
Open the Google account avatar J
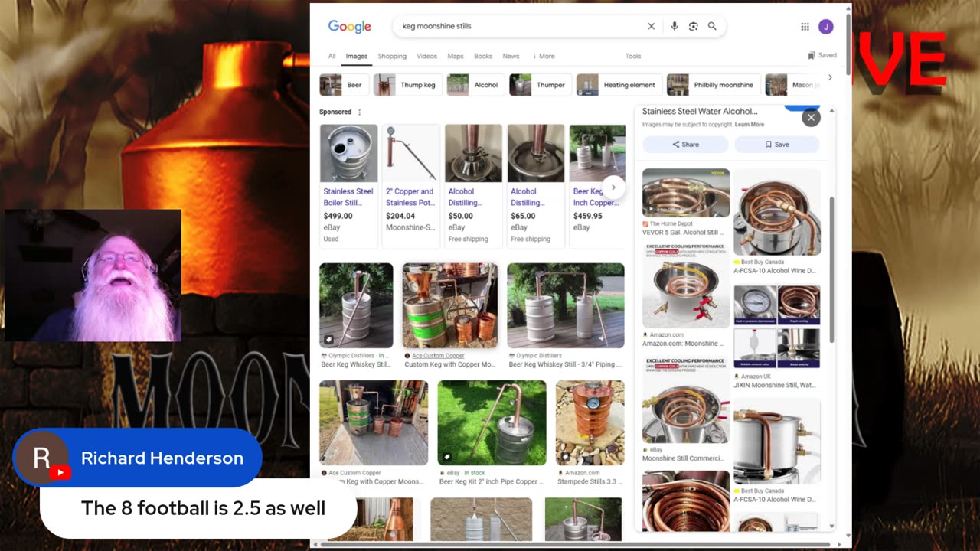pyautogui.click(x=825, y=27)
